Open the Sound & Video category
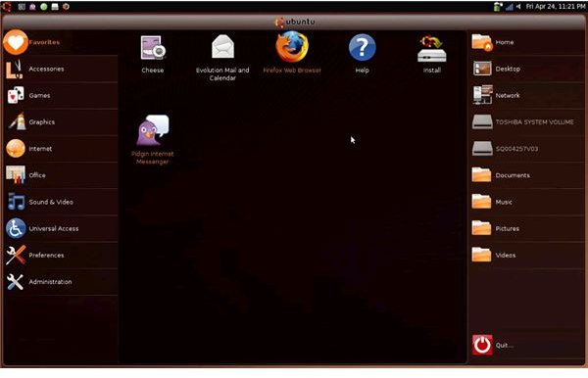 [x=61, y=202]
